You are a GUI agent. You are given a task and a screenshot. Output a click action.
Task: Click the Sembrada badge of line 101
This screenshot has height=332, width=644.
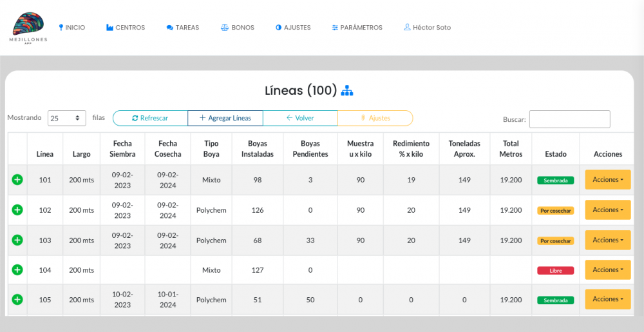[x=556, y=181]
